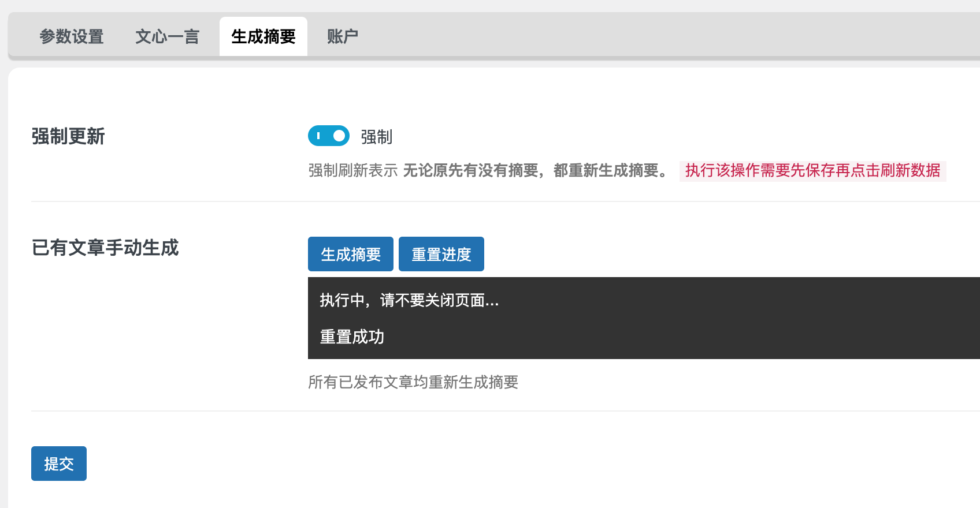Click the 强制刷新表示 hint text
Image resolution: width=980 pixels, height=508 pixels.
coord(352,170)
